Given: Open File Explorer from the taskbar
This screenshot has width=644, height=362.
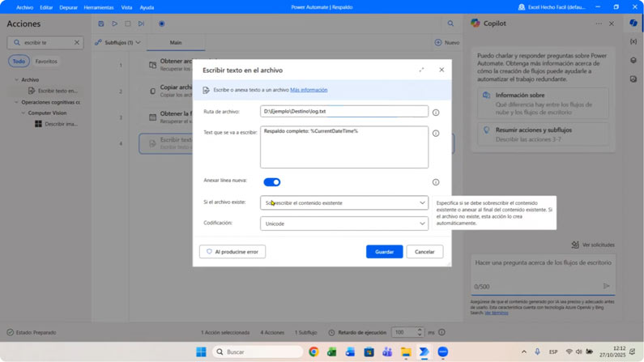Looking at the screenshot, I should coord(406,351).
